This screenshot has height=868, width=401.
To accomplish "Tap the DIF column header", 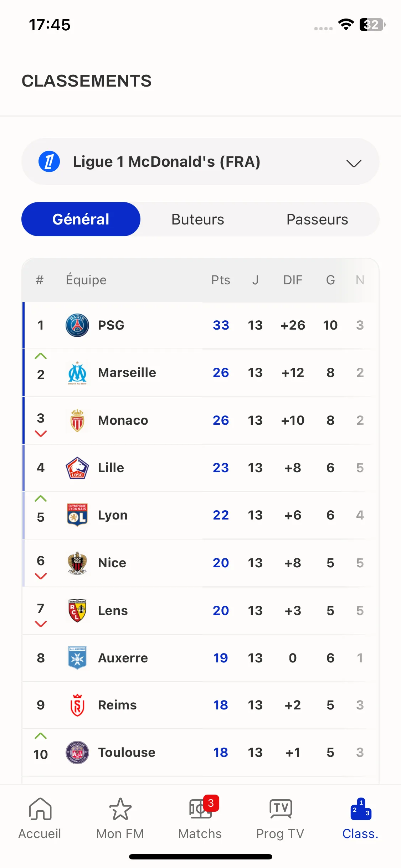I will 293,280.
